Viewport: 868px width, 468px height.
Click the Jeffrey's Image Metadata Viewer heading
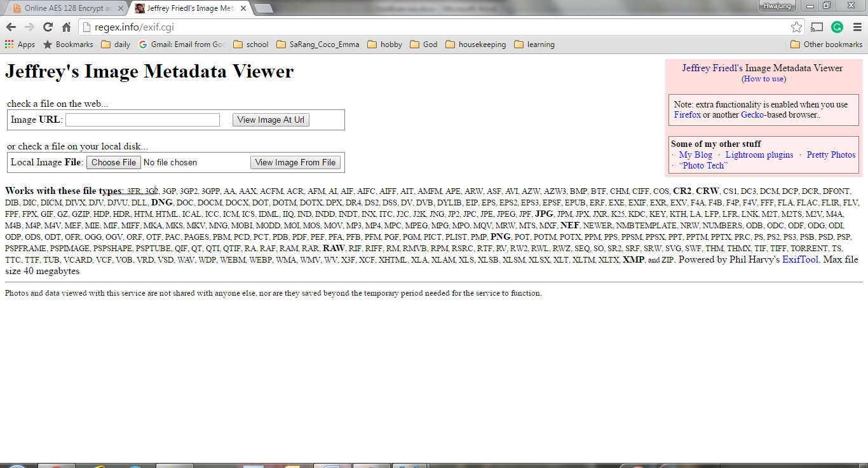(149, 71)
